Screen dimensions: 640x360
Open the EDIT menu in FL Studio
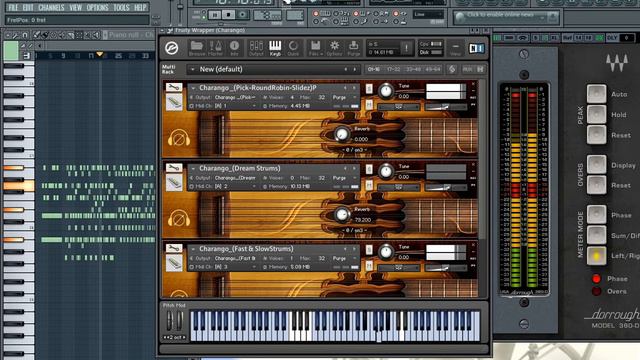pyautogui.click(x=28, y=7)
